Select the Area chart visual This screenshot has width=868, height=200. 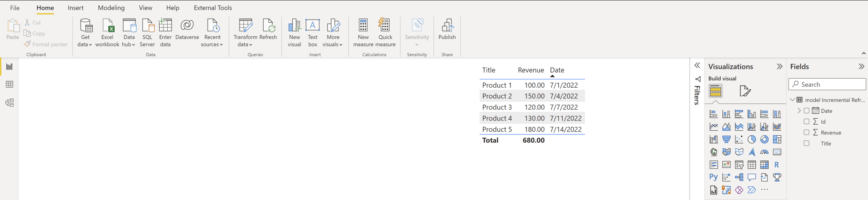tap(726, 127)
